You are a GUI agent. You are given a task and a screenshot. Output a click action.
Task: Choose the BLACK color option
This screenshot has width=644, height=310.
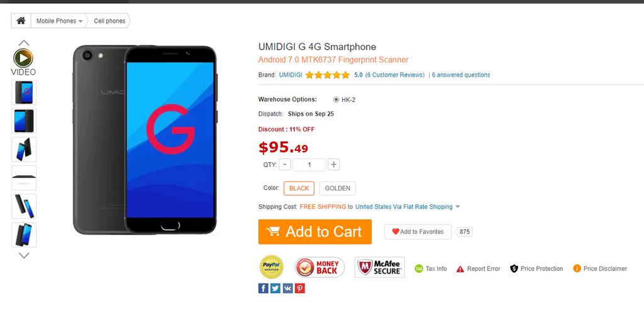click(299, 189)
